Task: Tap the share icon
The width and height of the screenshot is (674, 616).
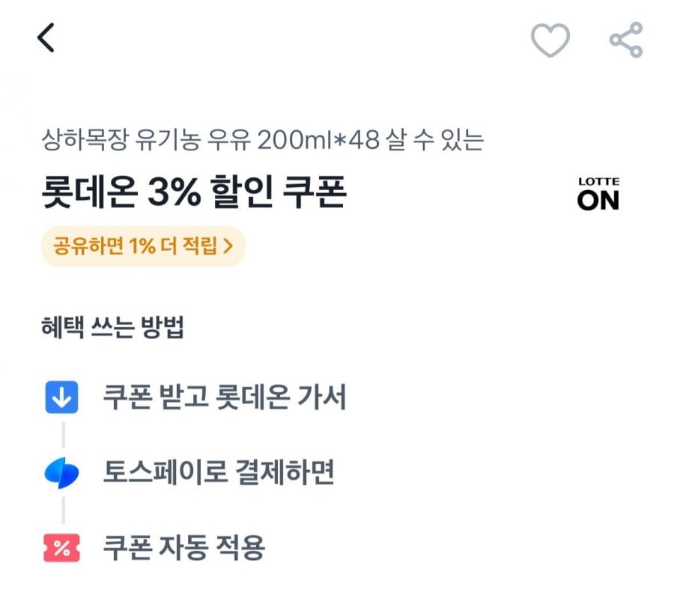Action: [625, 40]
